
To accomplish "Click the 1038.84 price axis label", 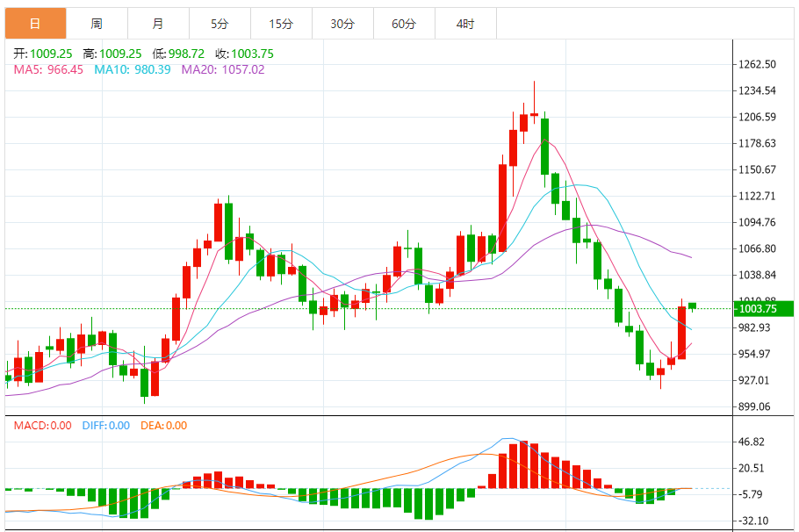I will (x=757, y=275).
